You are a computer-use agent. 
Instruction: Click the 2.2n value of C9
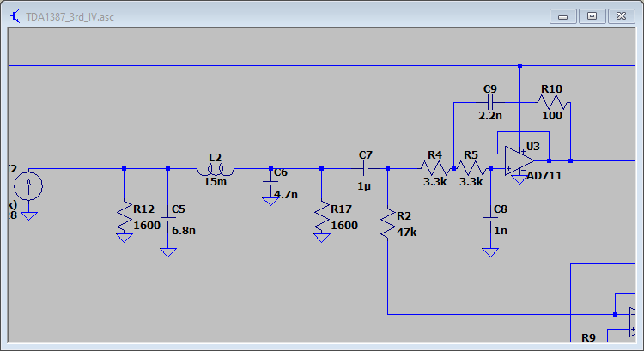click(490, 116)
